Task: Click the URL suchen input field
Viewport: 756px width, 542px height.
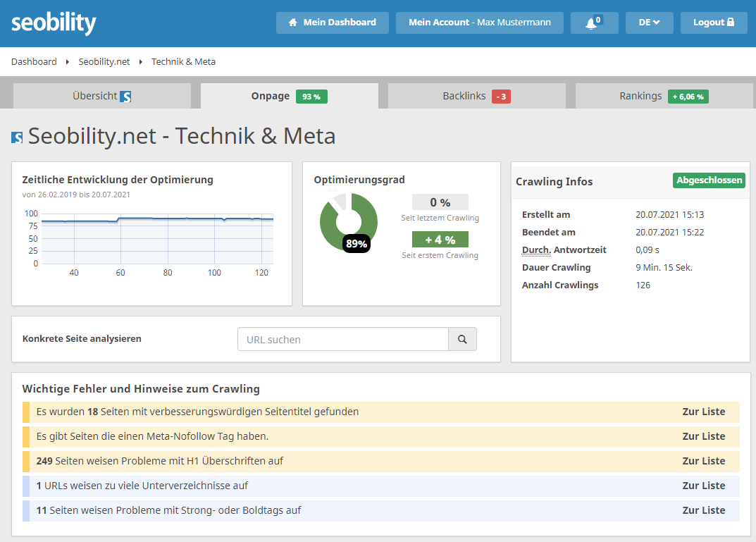Action: point(343,339)
